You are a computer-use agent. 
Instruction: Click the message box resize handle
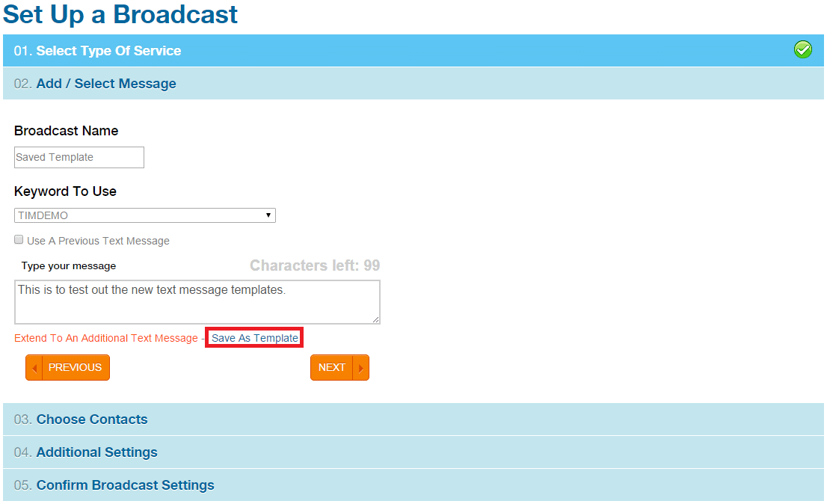(x=375, y=319)
